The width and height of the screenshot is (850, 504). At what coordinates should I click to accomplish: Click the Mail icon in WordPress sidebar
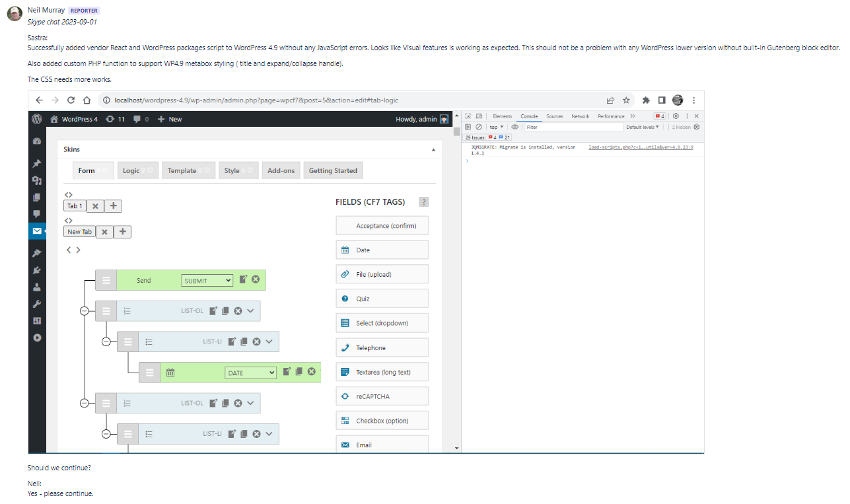click(x=37, y=231)
